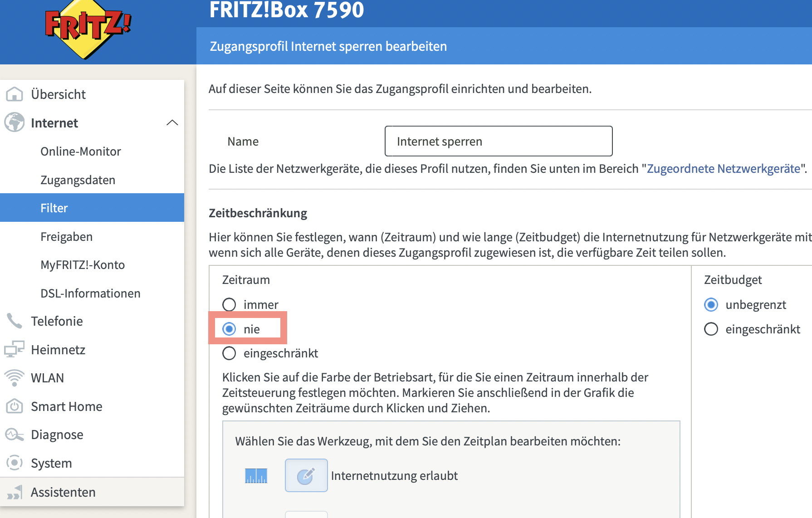
Task: Click the Internet globe icon
Action: pyautogui.click(x=15, y=122)
